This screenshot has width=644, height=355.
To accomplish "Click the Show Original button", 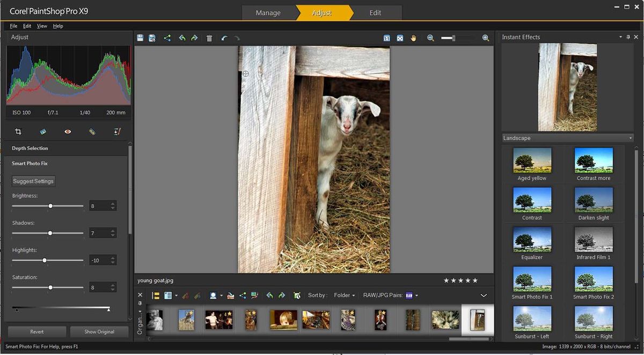I will [99, 331].
